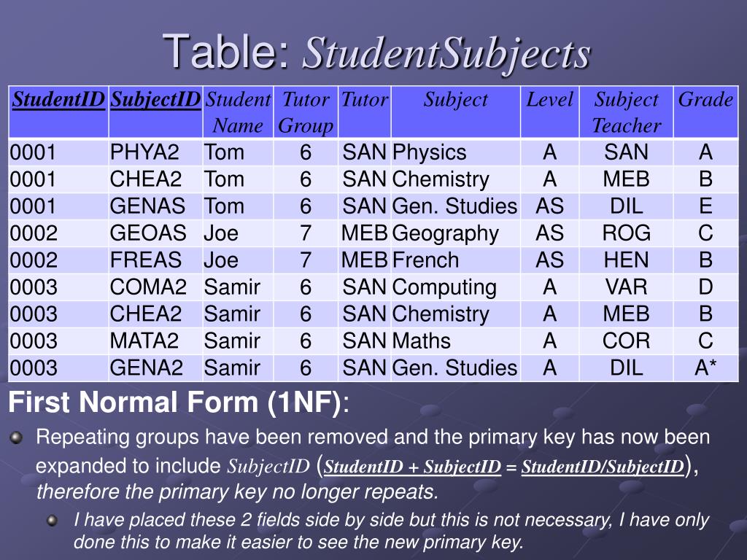The width and height of the screenshot is (747, 560).
Task: Select the Subject Teacher column header
Action: coord(626,112)
